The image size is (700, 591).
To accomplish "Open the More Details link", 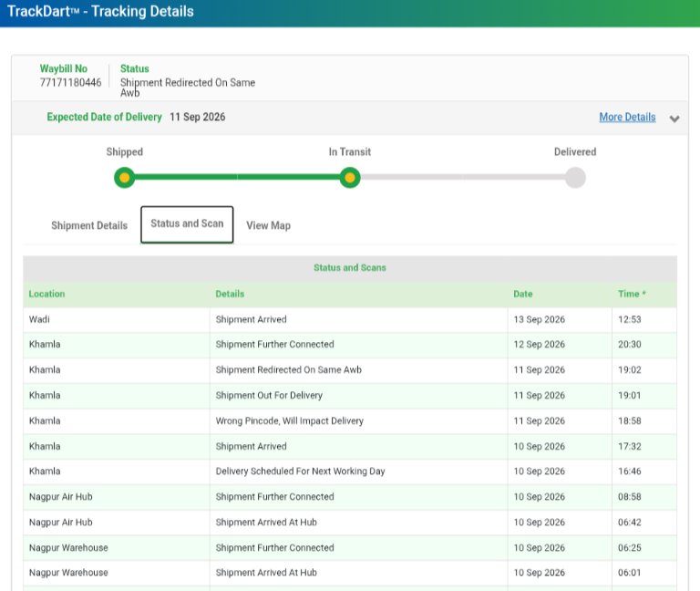I will click(627, 117).
